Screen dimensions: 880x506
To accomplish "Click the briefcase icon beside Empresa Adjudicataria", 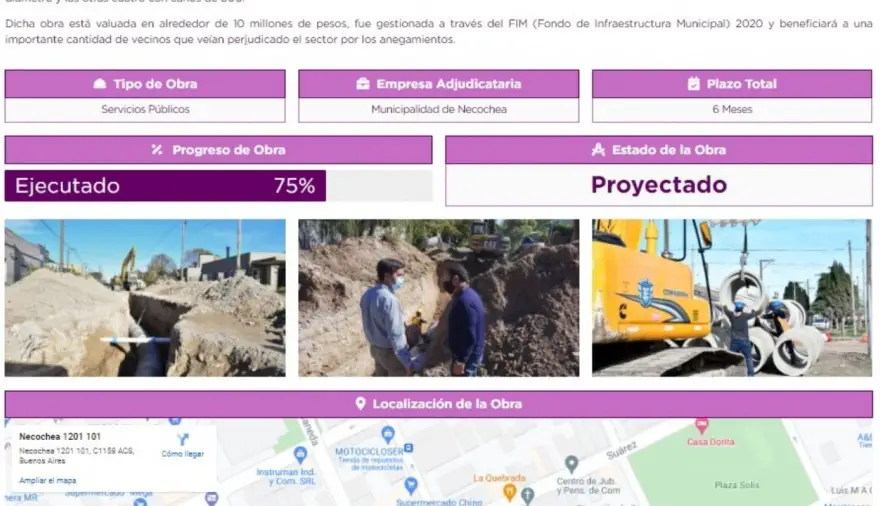I will click(x=363, y=84).
